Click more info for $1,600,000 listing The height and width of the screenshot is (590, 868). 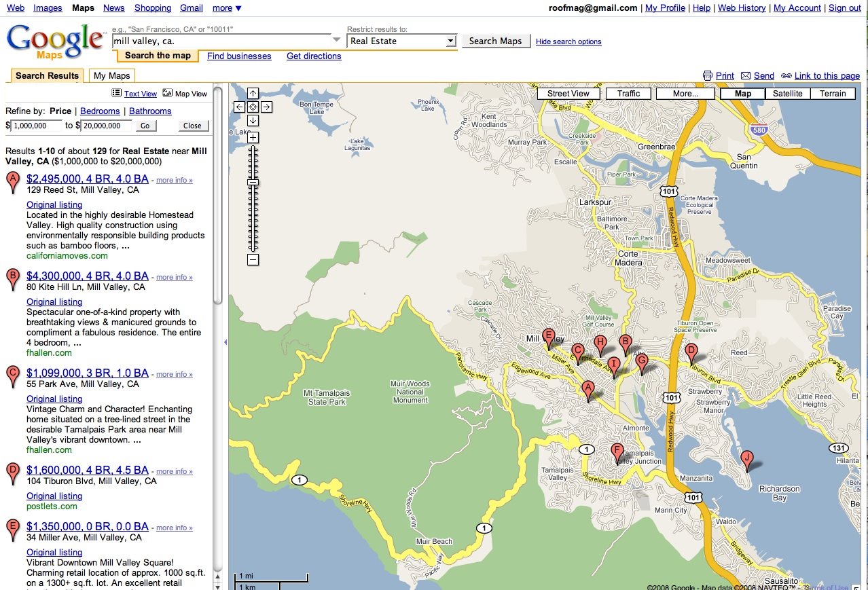[x=175, y=471]
